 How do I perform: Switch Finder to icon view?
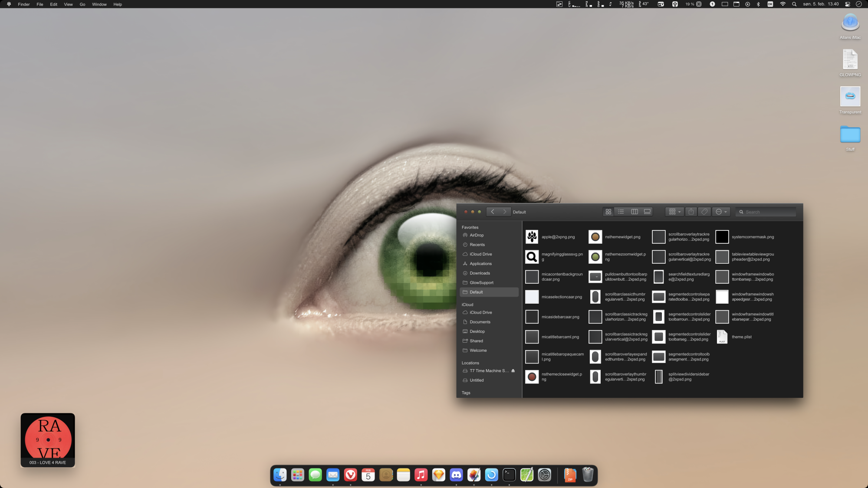(608, 212)
